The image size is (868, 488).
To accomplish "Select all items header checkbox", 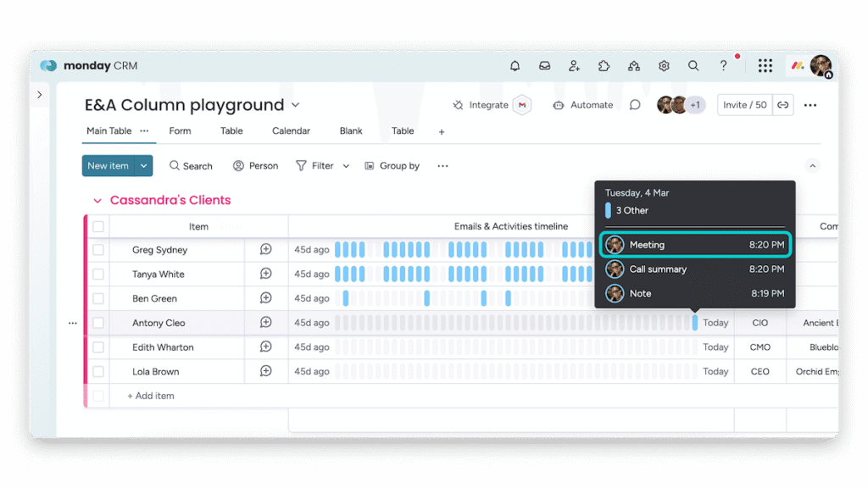I will coord(98,226).
